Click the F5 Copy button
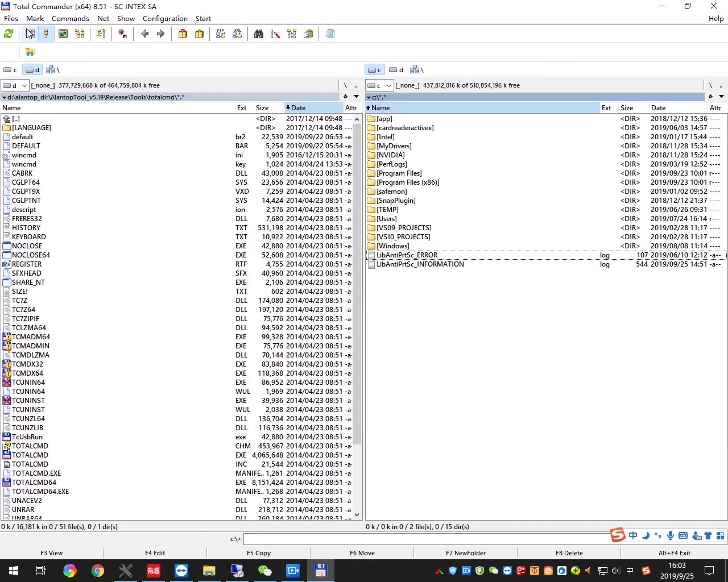 [x=259, y=552]
